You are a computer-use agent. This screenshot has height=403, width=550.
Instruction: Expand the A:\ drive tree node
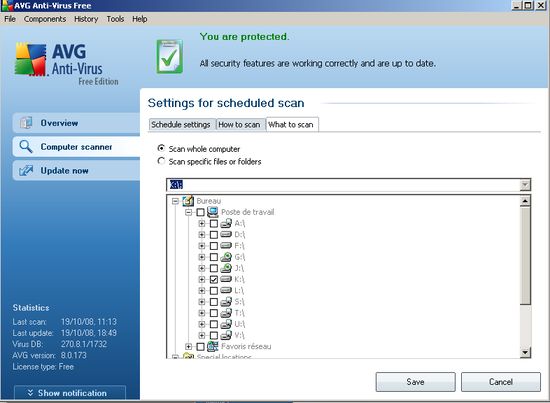pyautogui.click(x=202, y=223)
